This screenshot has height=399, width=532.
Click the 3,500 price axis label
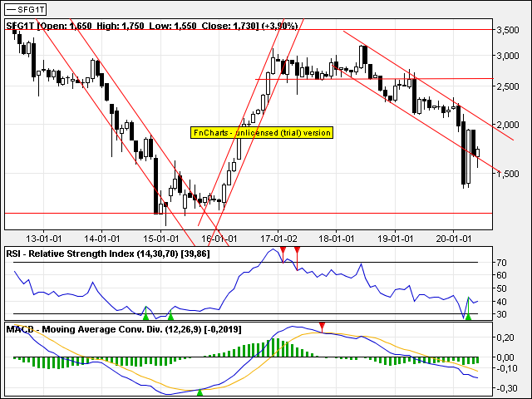coord(508,30)
